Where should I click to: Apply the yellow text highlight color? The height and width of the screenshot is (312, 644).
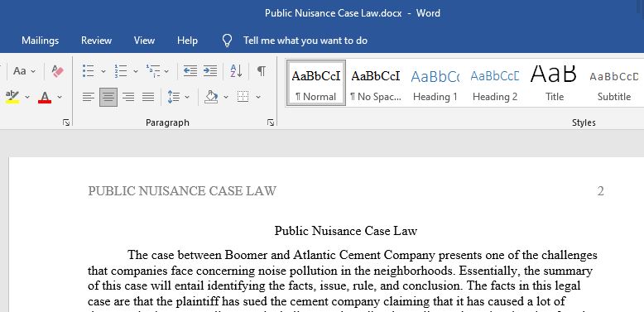coord(12,97)
